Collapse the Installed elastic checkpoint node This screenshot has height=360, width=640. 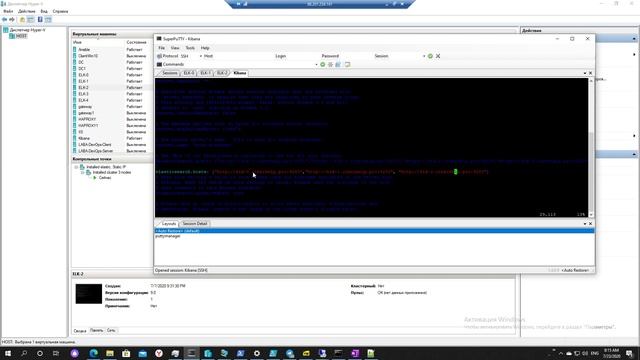click(76, 167)
